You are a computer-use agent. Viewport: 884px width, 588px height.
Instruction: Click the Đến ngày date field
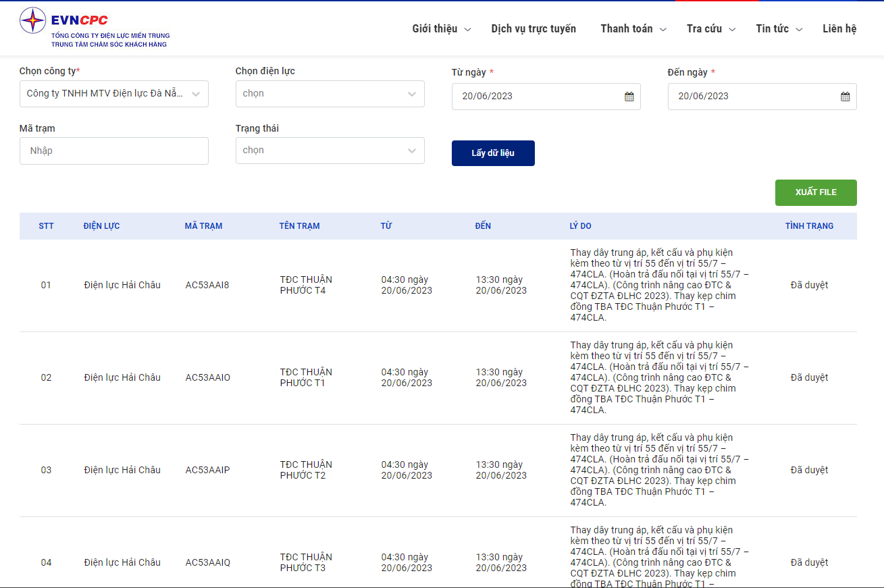pyautogui.click(x=762, y=97)
